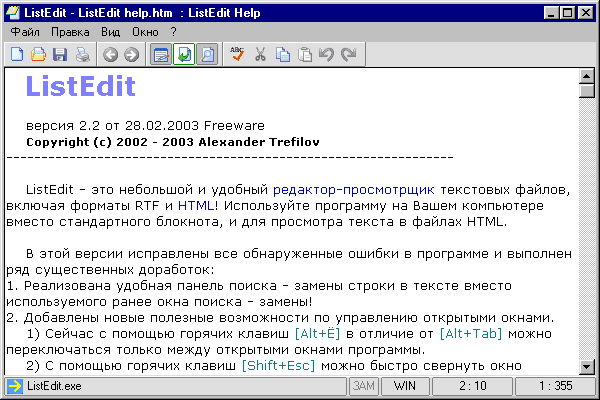
Task: Click the Save floppy disk icon
Action: tap(59, 55)
